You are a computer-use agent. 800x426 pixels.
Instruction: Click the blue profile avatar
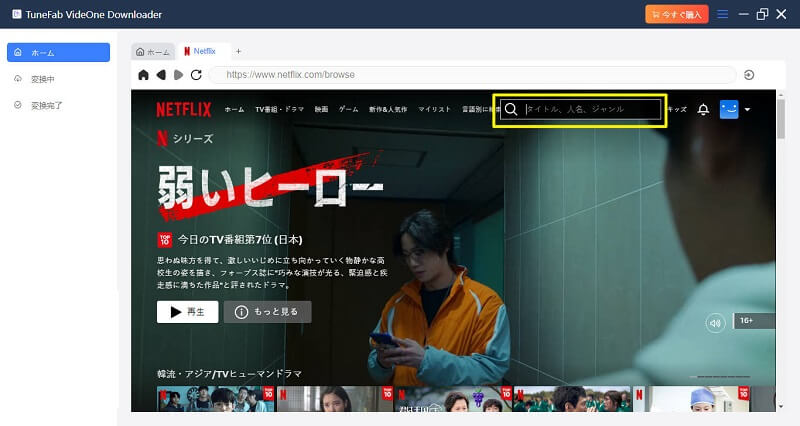click(x=729, y=109)
